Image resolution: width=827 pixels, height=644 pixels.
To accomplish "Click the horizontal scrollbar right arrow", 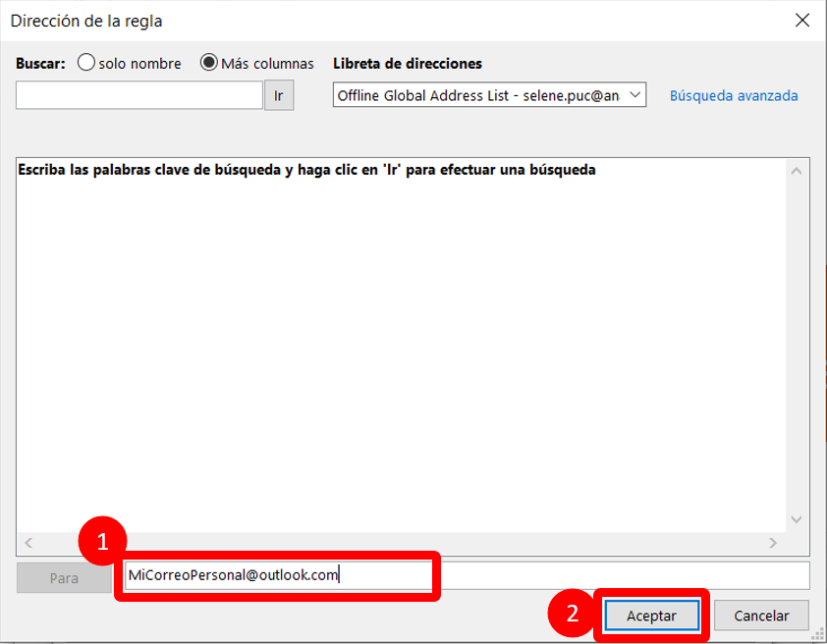I will (x=774, y=543).
